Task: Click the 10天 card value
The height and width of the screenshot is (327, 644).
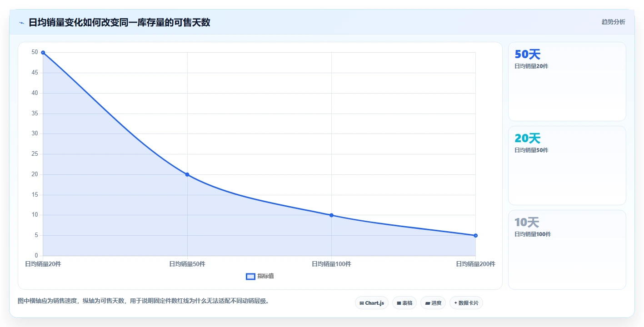Action: tap(527, 223)
